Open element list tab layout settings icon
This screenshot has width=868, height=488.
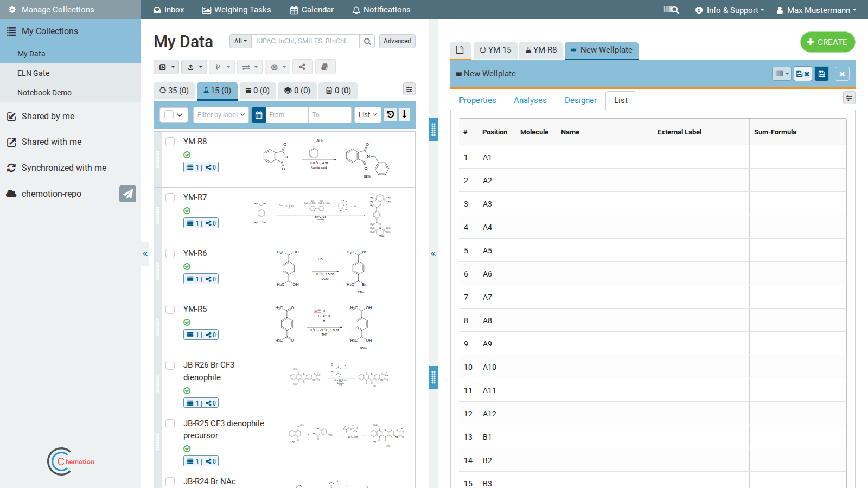point(409,89)
